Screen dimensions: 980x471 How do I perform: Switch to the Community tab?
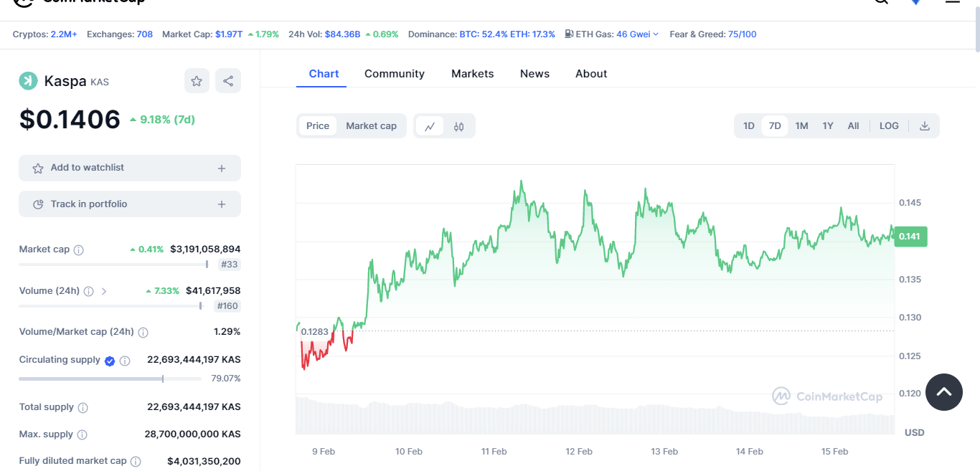pos(395,74)
